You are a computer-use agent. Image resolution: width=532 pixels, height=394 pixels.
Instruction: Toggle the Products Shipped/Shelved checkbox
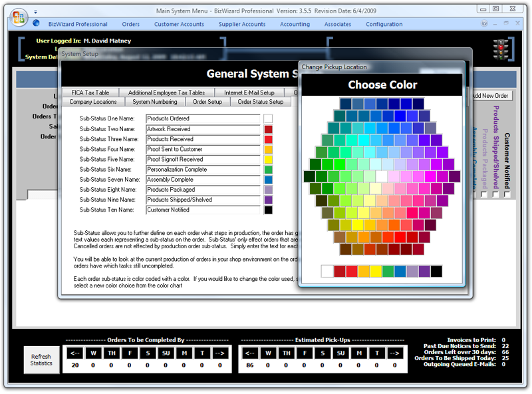coord(495,194)
